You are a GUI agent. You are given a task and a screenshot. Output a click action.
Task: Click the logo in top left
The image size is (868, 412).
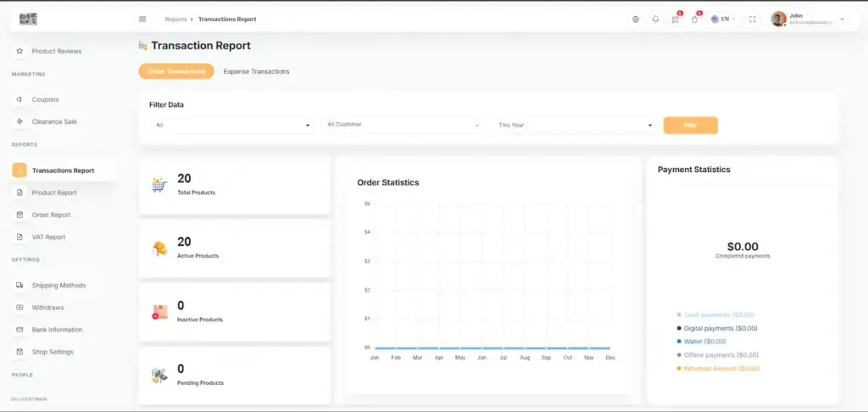28,19
